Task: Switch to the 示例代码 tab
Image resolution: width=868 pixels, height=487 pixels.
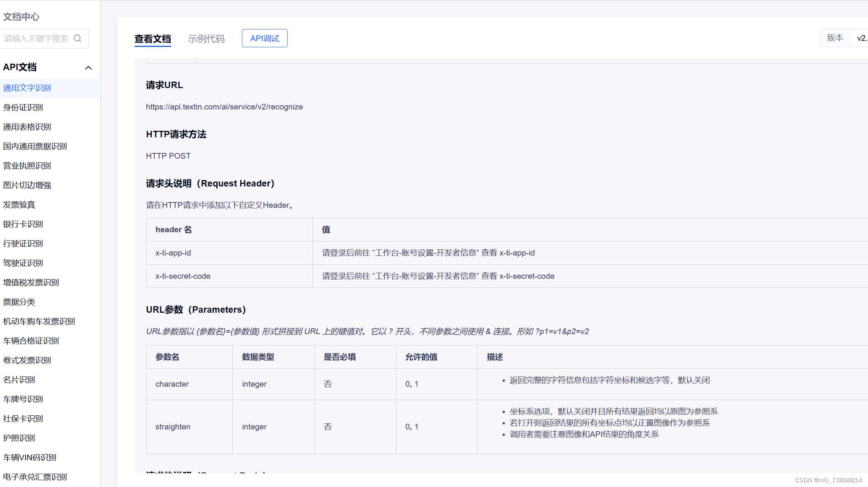Action: click(x=207, y=39)
